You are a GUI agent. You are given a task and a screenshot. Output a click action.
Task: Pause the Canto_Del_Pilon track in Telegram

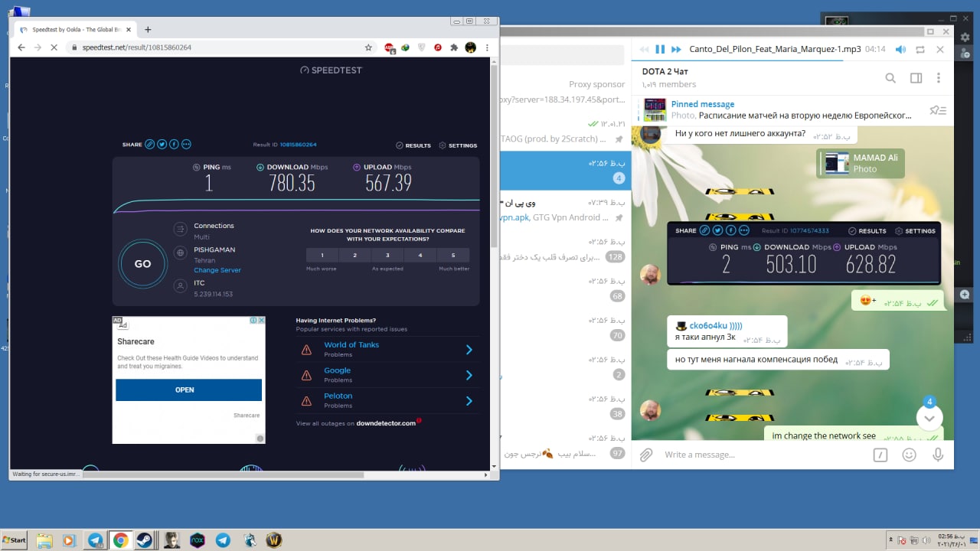coord(660,49)
